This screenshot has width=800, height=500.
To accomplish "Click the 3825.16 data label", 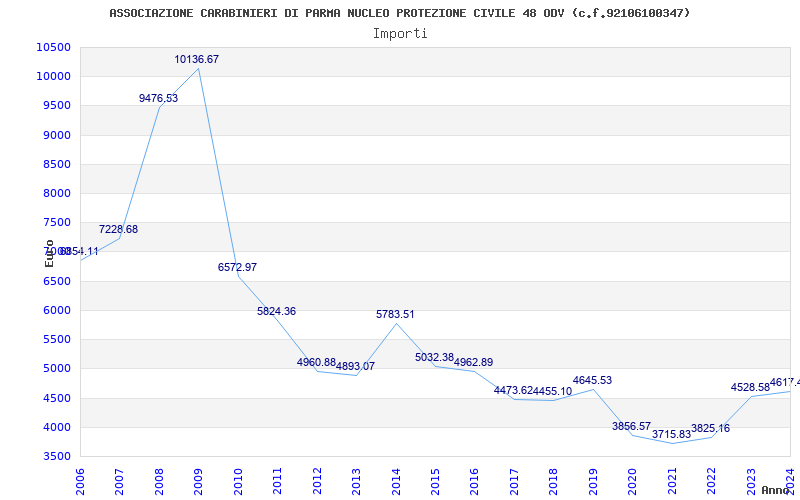I will [711, 428].
